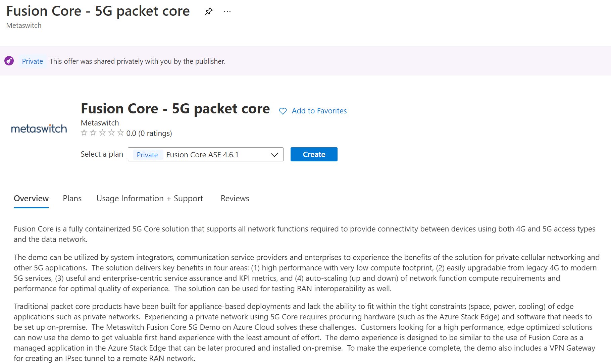Select the first rating star
This screenshot has height=364, width=611.
pos(84,133)
